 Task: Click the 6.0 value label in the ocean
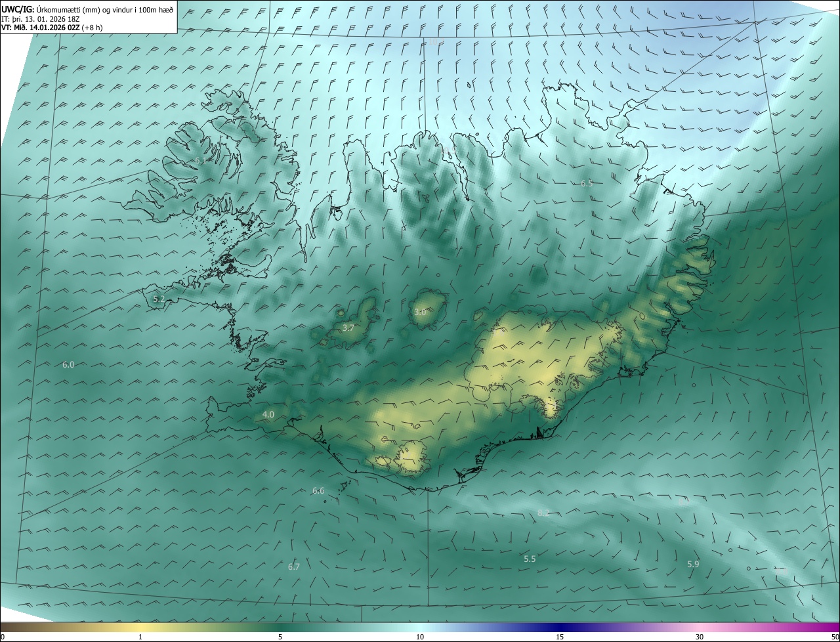[68, 364]
